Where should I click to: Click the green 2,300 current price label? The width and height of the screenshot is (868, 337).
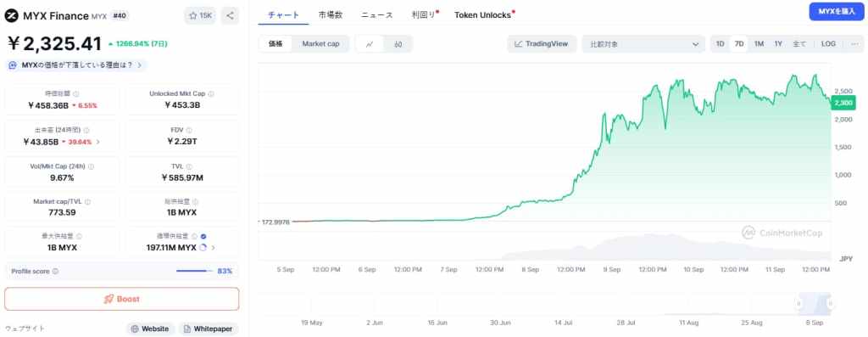click(843, 103)
